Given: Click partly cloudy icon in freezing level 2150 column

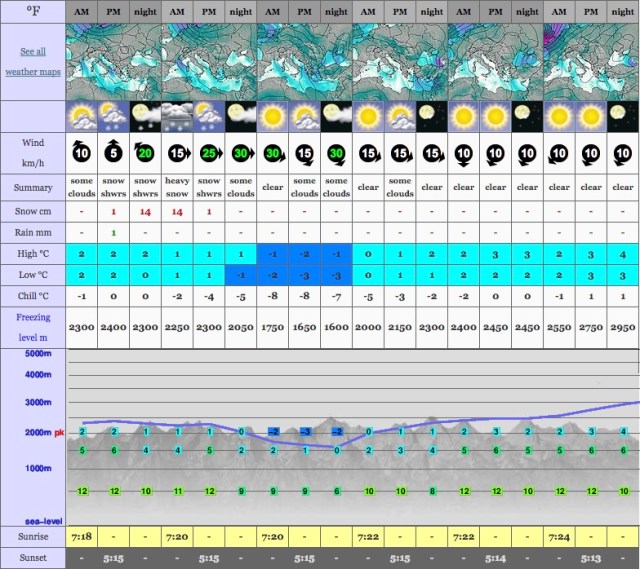Looking at the screenshot, I should coord(400,116).
